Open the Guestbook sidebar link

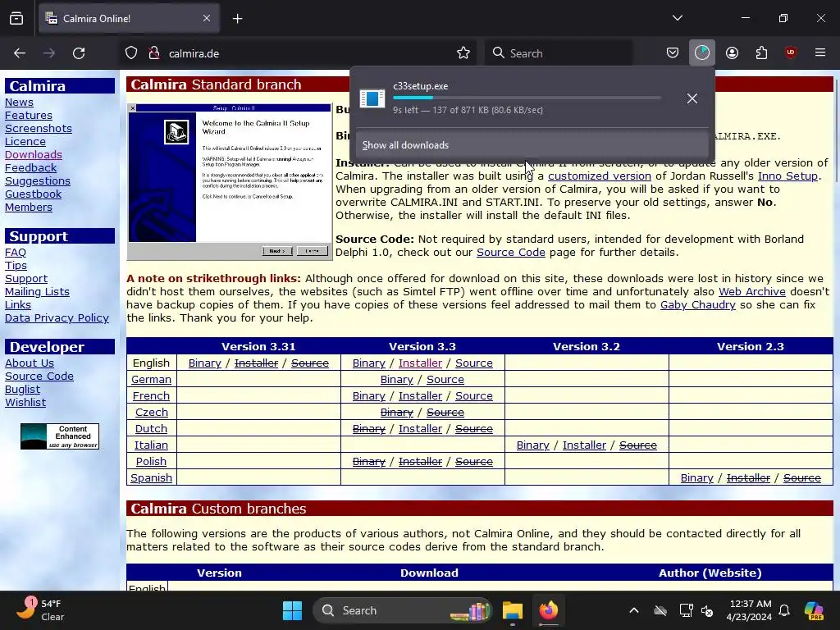click(x=33, y=194)
